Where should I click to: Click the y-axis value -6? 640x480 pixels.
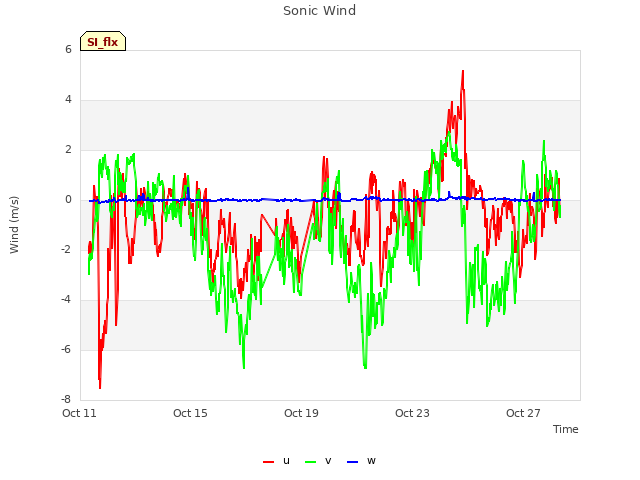(x=66, y=349)
